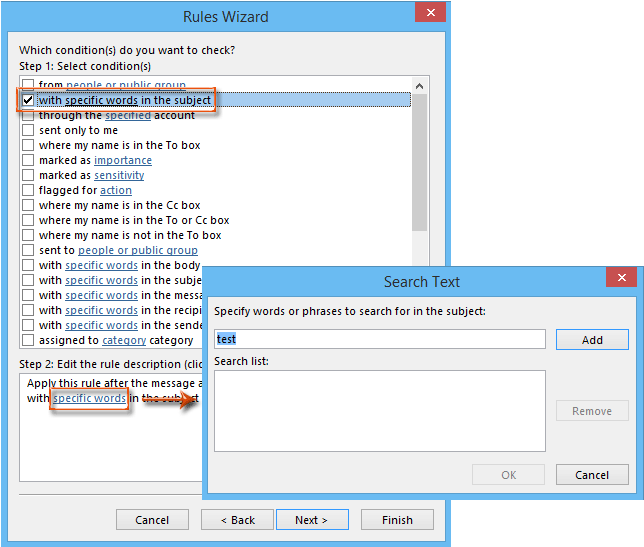Close the Rules Wizard window

[430, 14]
